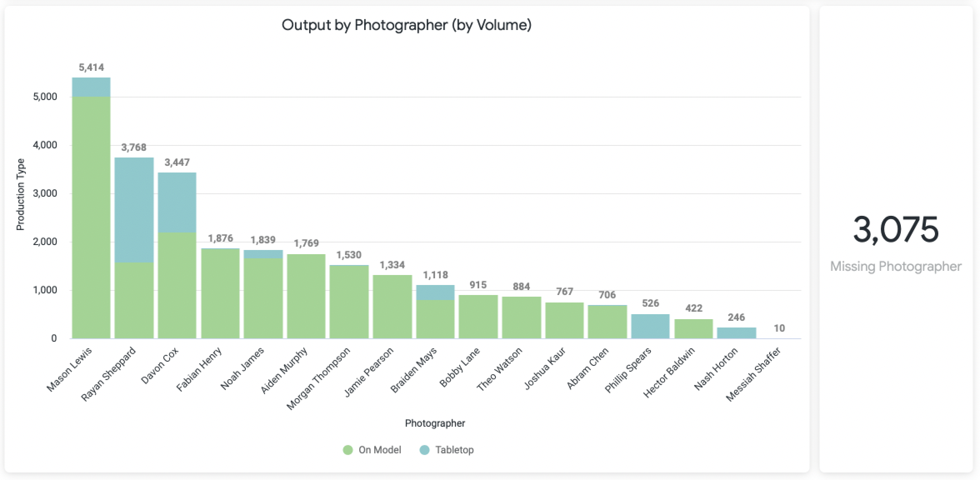Click the Messiah Shaffer axis label
The width and height of the screenshot is (980, 480).
[753, 374]
